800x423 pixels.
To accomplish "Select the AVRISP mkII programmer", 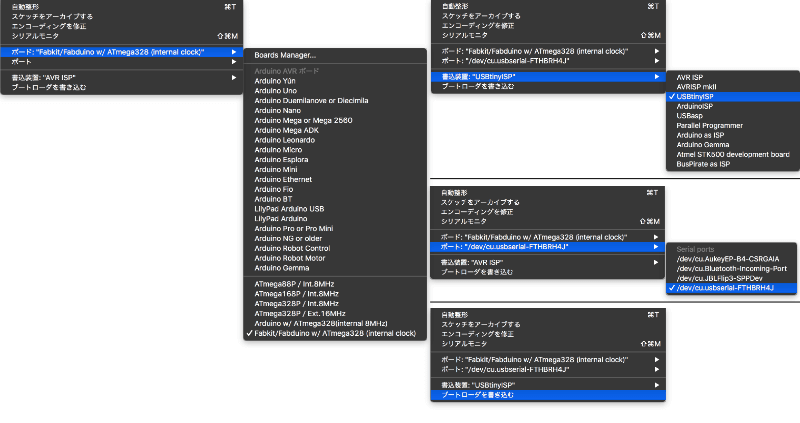I will pos(733,87).
